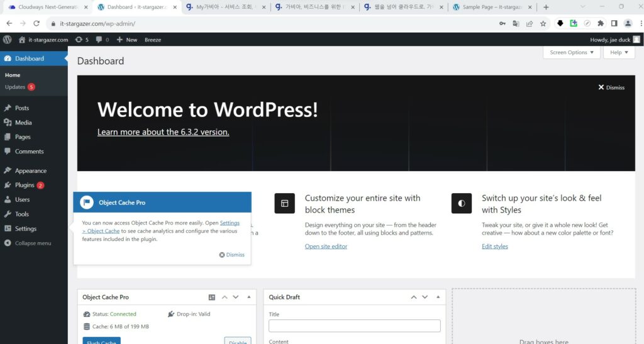Collapse the Object Cache Pro widget

click(x=249, y=297)
